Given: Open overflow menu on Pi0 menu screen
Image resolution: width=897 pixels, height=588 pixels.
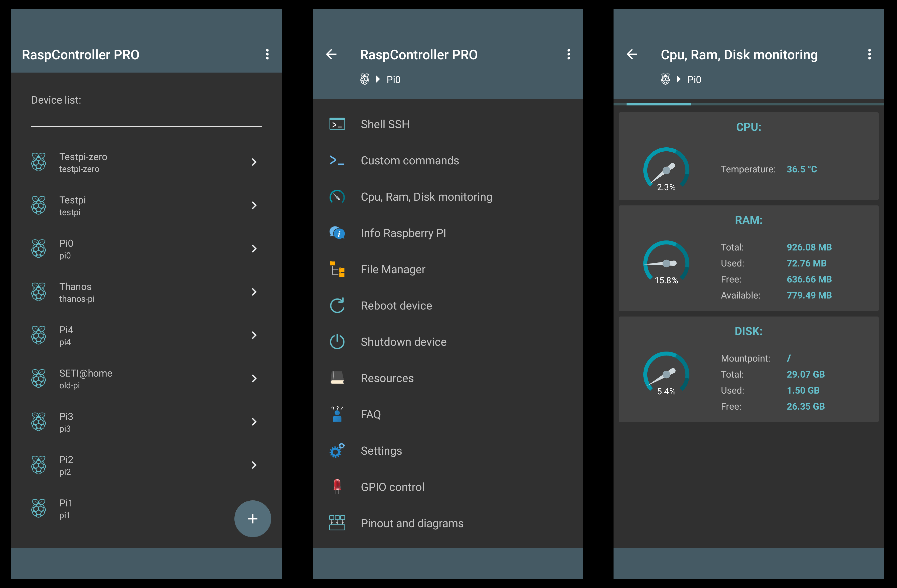Looking at the screenshot, I should tap(569, 54).
